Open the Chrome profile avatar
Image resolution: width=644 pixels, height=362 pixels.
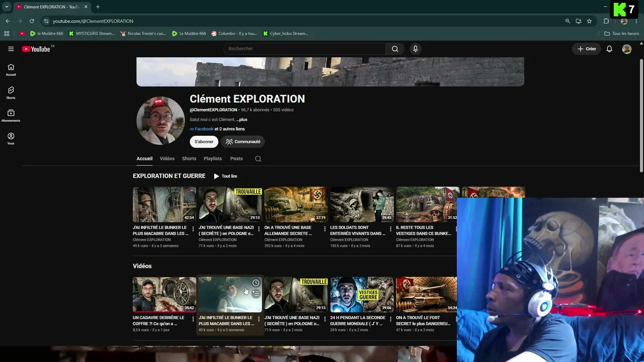pyautogui.click(x=624, y=21)
